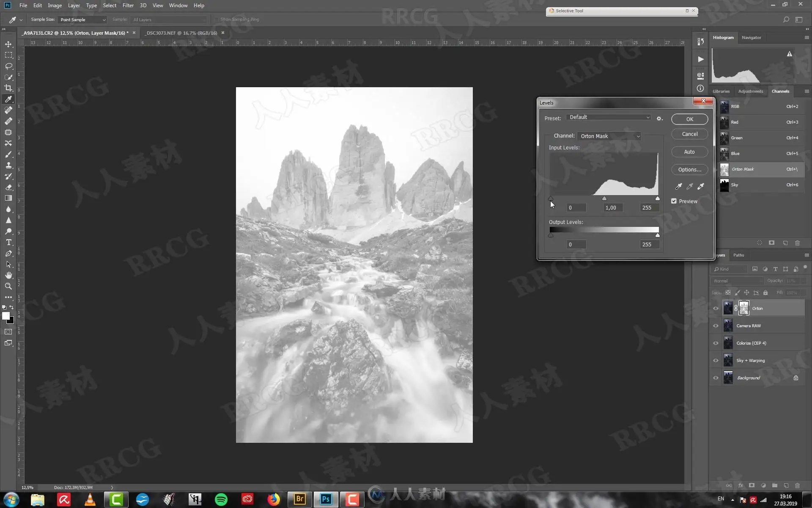Screen dimensions: 812x508
Task: Hide the Background layer
Action: pyautogui.click(x=716, y=378)
